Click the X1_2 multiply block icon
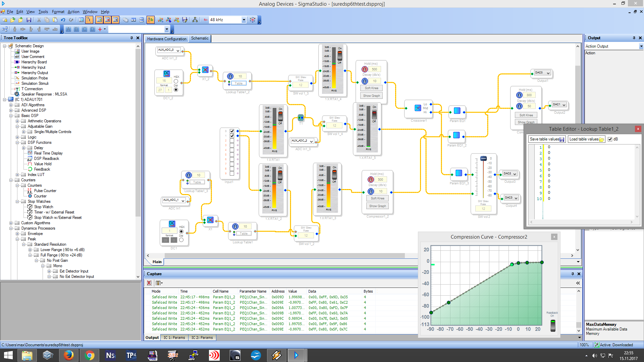 tap(205, 70)
